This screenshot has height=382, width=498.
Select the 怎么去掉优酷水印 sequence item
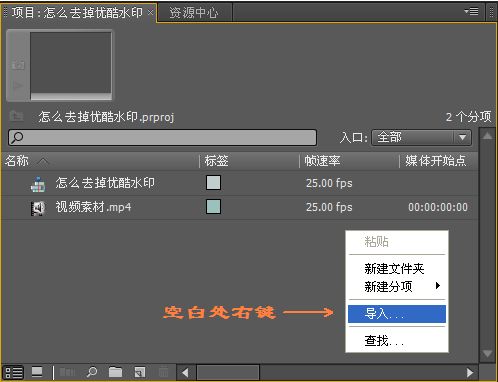click(105, 183)
